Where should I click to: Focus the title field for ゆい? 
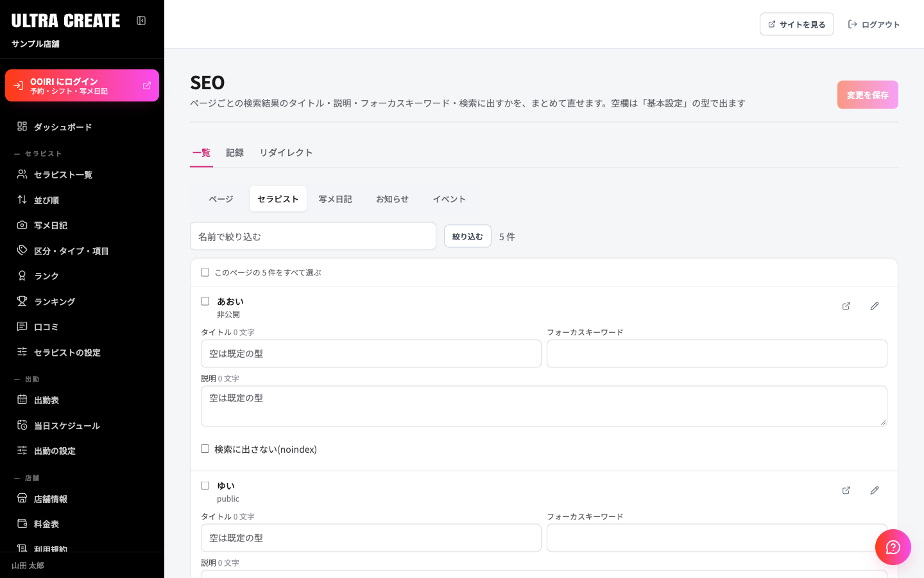coord(371,538)
